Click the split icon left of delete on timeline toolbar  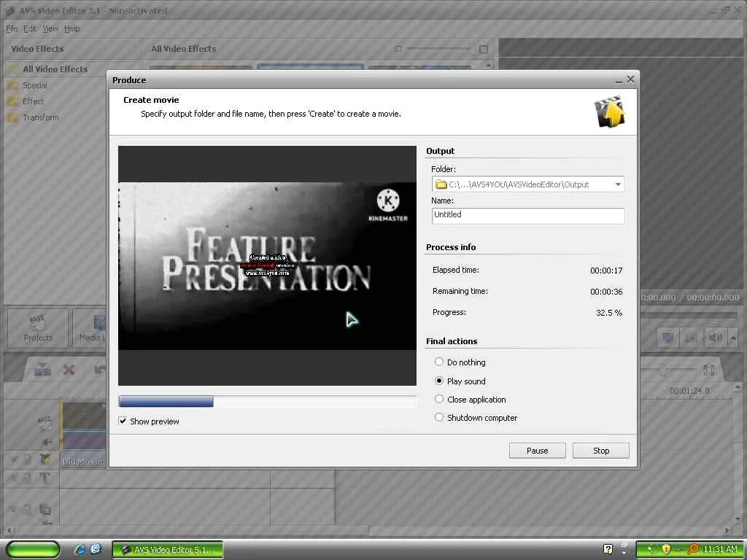[x=42, y=369]
